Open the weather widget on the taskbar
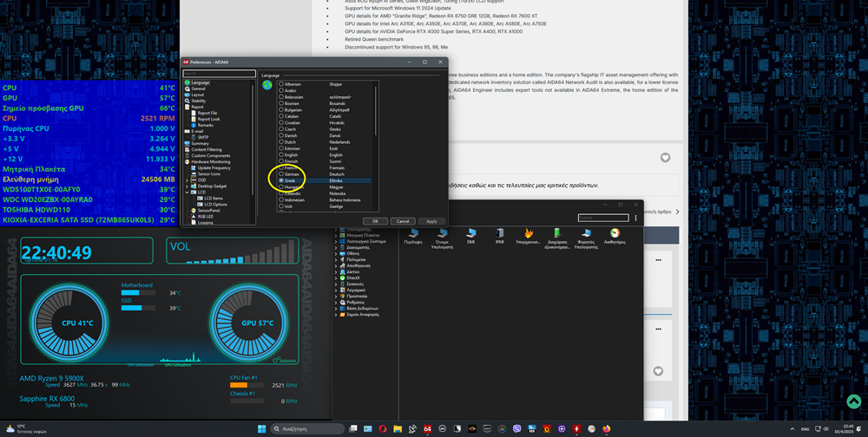This screenshot has width=868, height=437. 26,428
